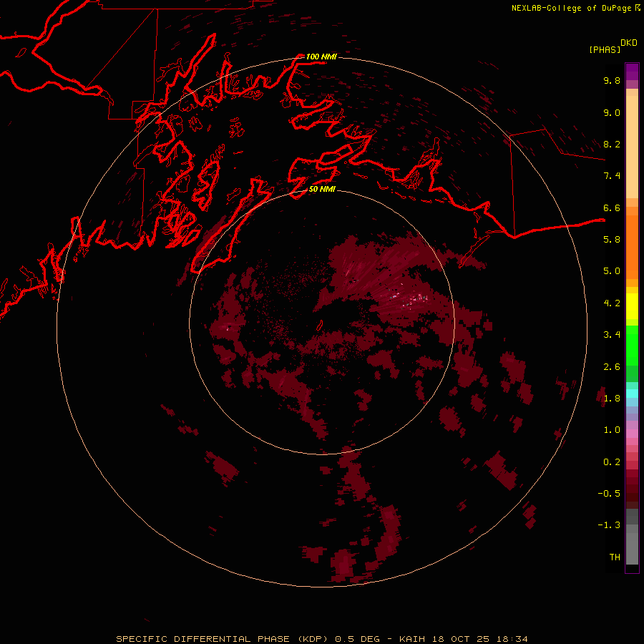
Task: Click the 3.4 scale label
Action: click(612, 335)
